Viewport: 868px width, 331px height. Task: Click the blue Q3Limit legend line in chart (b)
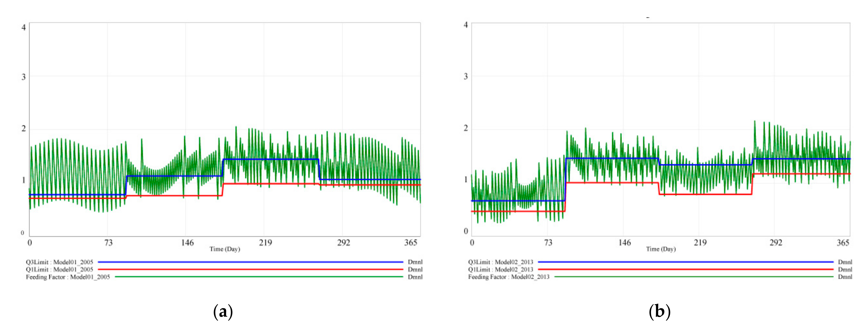click(685, 262)
